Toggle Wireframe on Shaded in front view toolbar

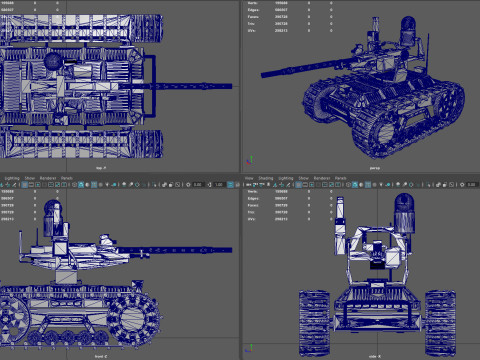point(94,185)
